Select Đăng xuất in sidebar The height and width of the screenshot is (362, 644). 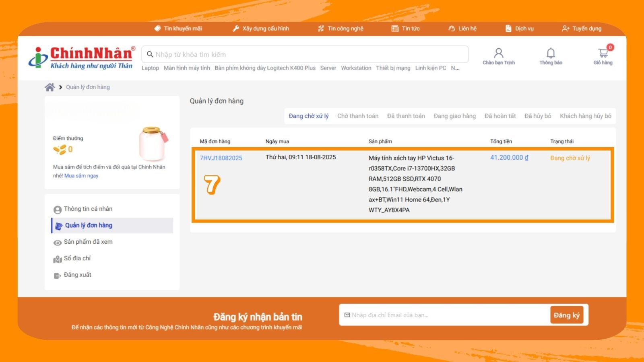pyautogui.click(x=78, y=275)
